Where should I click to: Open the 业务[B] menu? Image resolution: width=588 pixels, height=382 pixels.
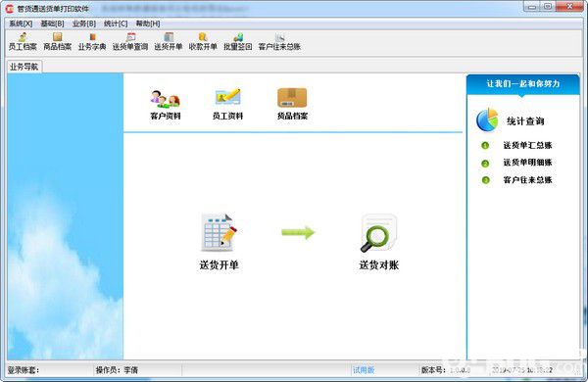(84, 24)
